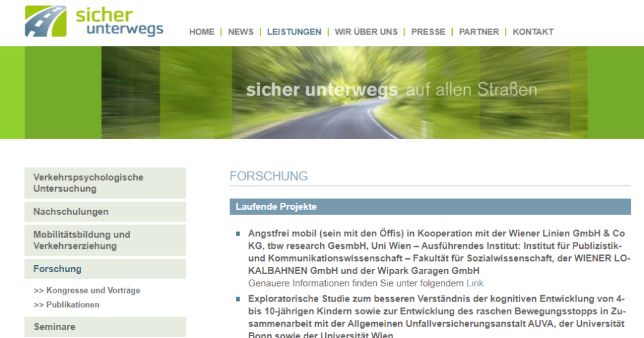Open WIR ÜBER UNS in navigation
Screen dimensions: 644x338
(366, 32)
